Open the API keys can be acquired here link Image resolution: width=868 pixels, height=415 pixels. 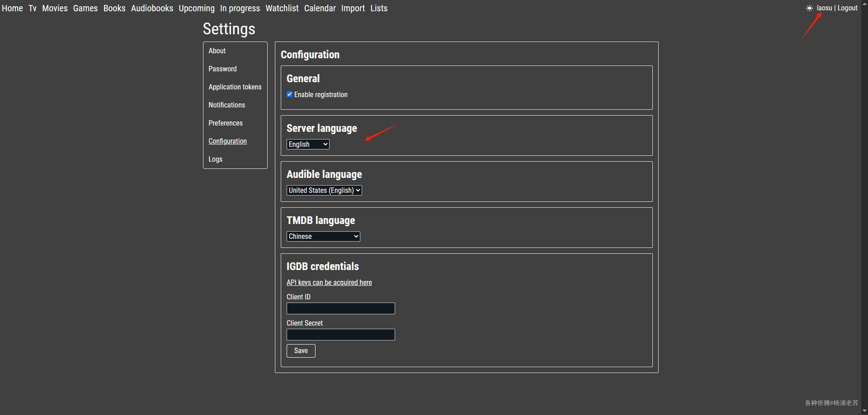click(x=329, y=282)
